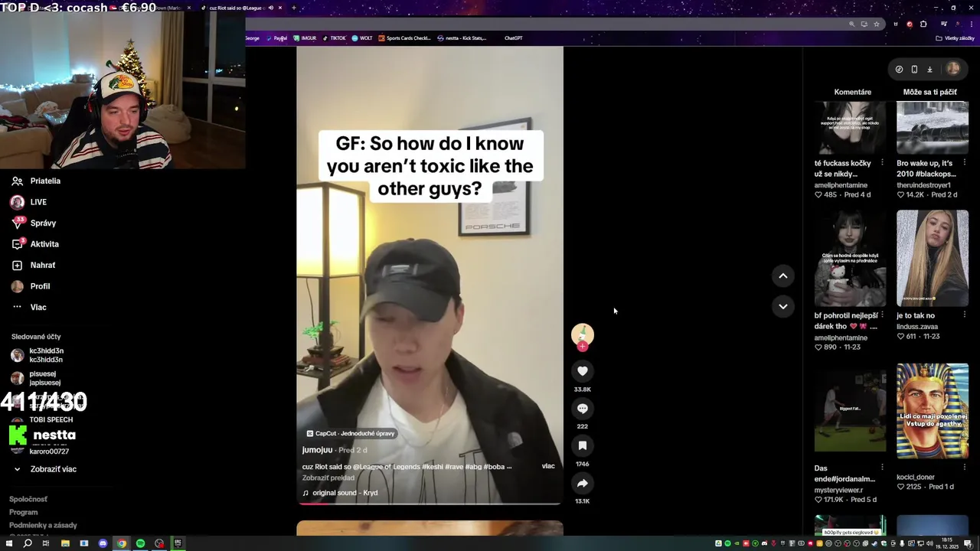Share the video using the arrow icon
980x551 pixels.
(583, 483)
